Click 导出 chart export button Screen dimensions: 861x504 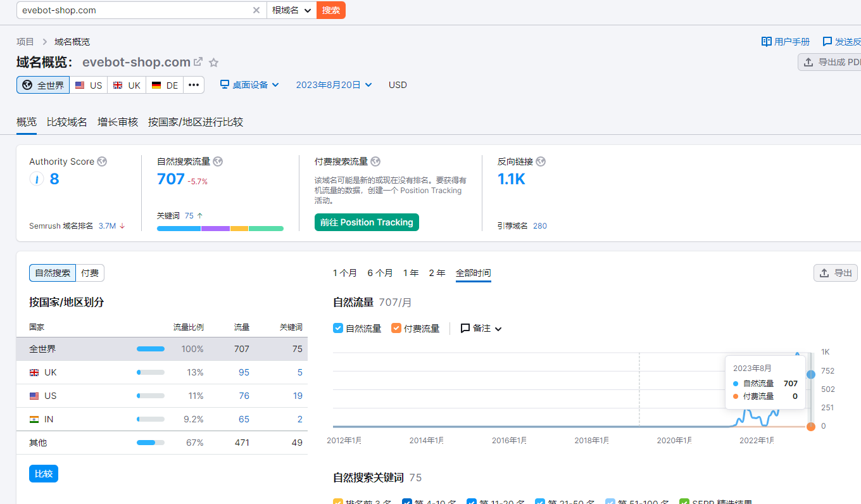point(836,273)
